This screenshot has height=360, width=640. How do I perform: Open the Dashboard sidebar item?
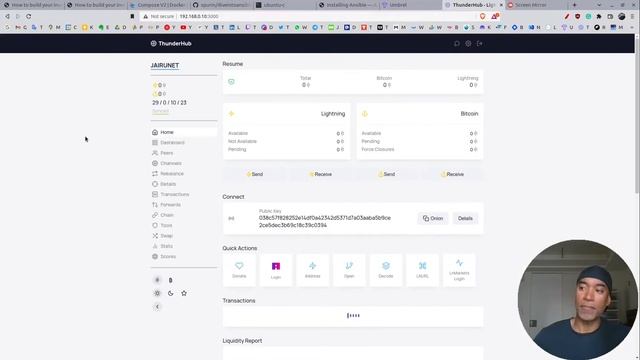184,142
